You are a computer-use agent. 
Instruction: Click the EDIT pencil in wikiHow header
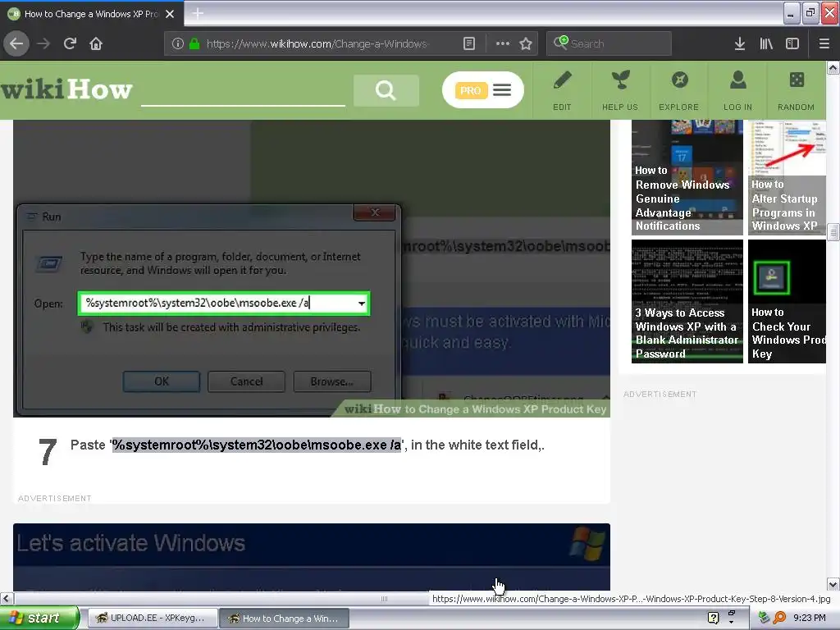[x=562, y=90]
